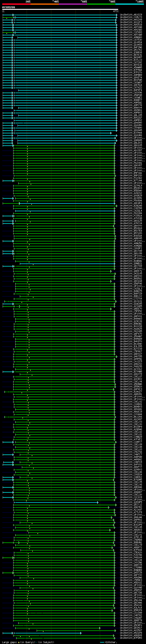Click UniRef100_B8PIG0 label
Image resolution: width=146 pixels, height=644 pixels.
(x=131, y=175)
